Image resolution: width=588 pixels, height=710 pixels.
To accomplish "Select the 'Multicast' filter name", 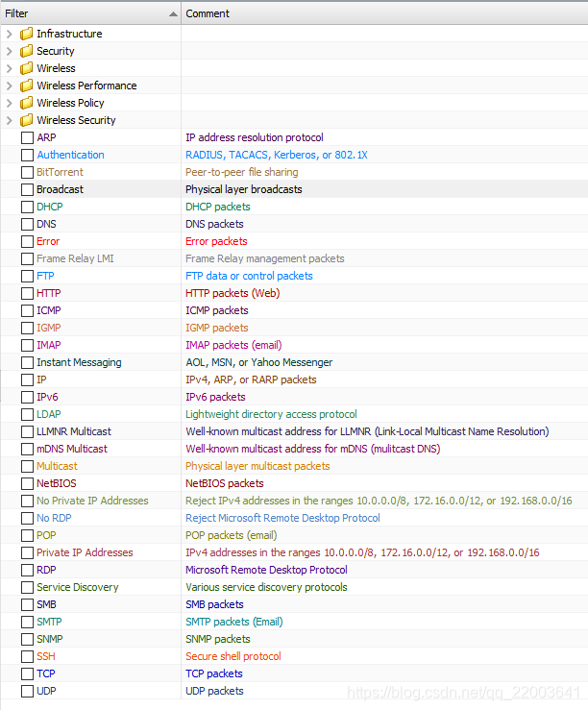I will coord(57,466).
